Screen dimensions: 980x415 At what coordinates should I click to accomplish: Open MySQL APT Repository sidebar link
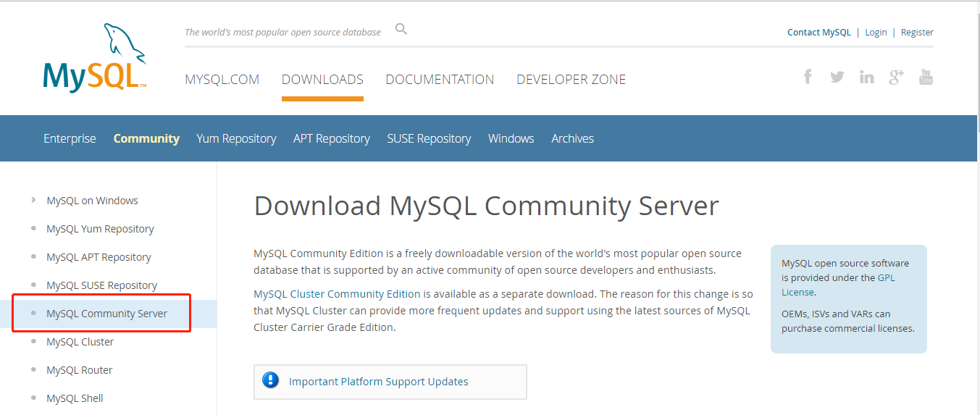click(x=99, y=257)
